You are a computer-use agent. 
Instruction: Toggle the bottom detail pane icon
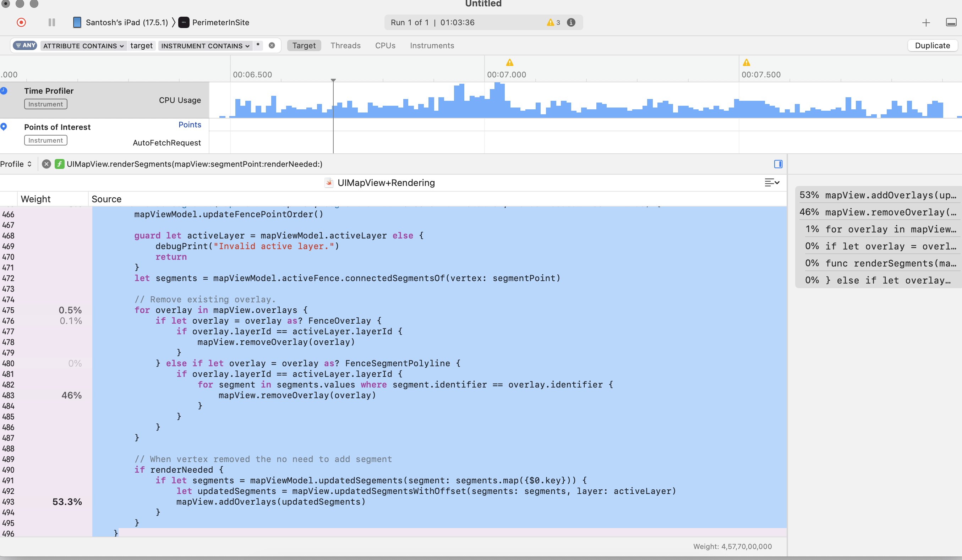(951, 22)
